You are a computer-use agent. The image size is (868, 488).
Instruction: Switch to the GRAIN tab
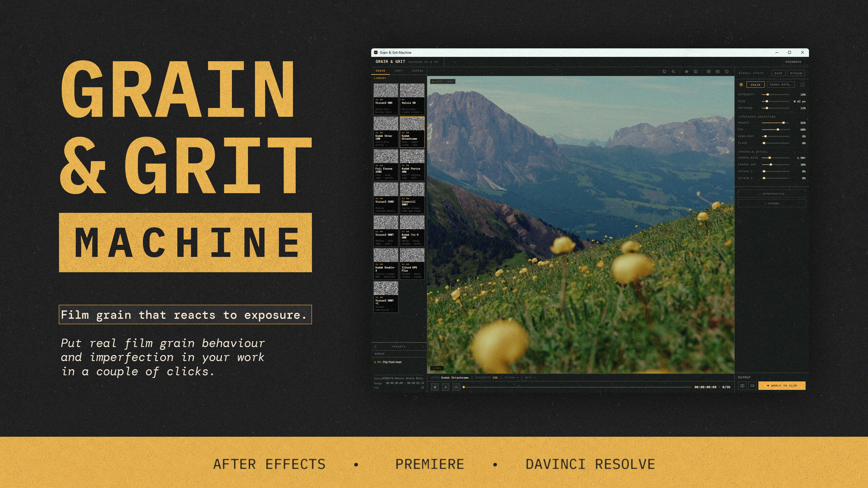click(x=380, y=71)
